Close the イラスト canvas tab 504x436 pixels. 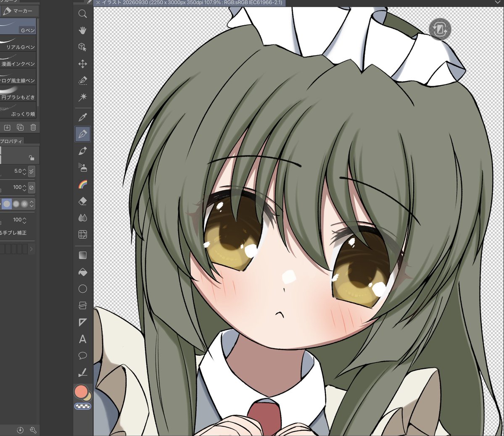click(x=98, y=3)
